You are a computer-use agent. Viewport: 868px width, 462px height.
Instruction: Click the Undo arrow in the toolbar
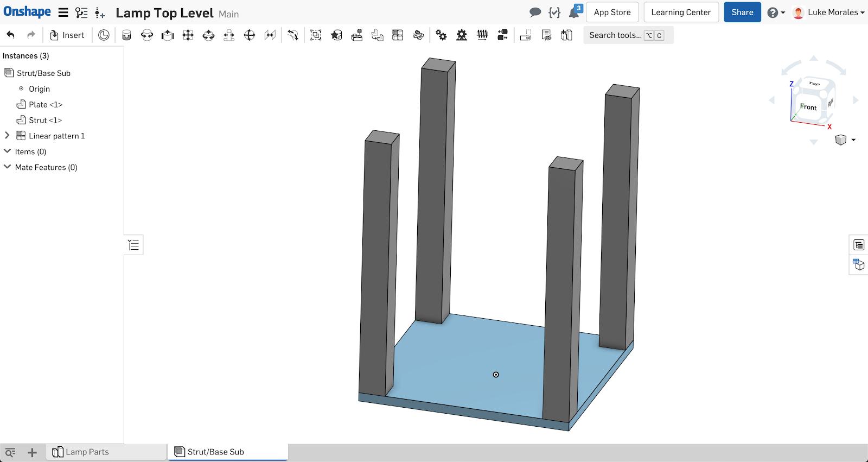pyautogui.click(x=11, y=35)
